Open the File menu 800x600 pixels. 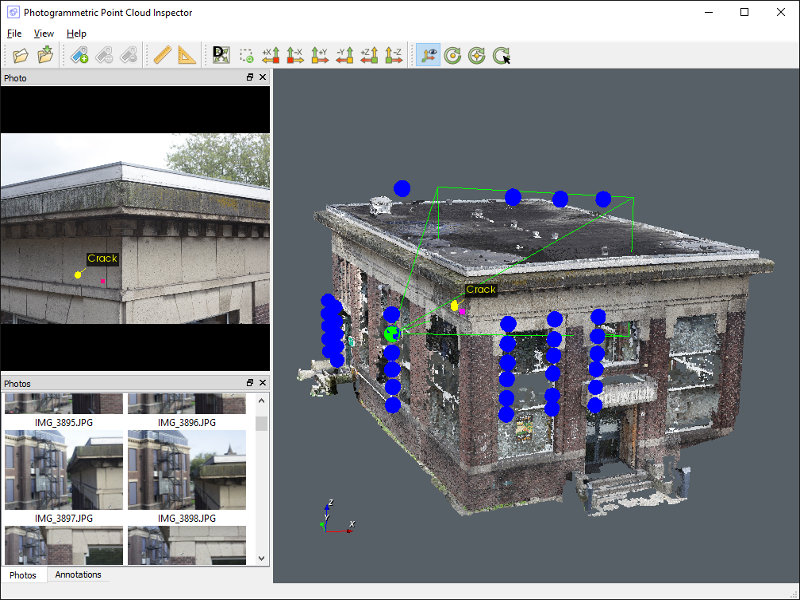(x=14, y=34)
